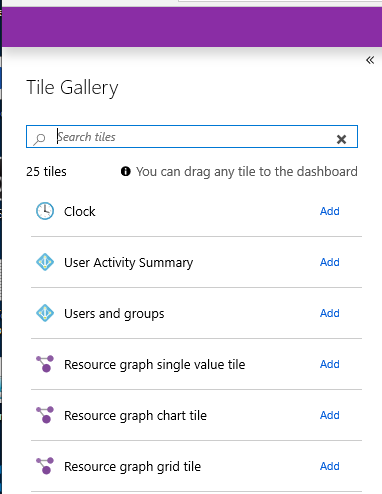The width and height of the screenshot is (382, 494).
Task: Click Resource graph grid tile icon
Action: 45,466
